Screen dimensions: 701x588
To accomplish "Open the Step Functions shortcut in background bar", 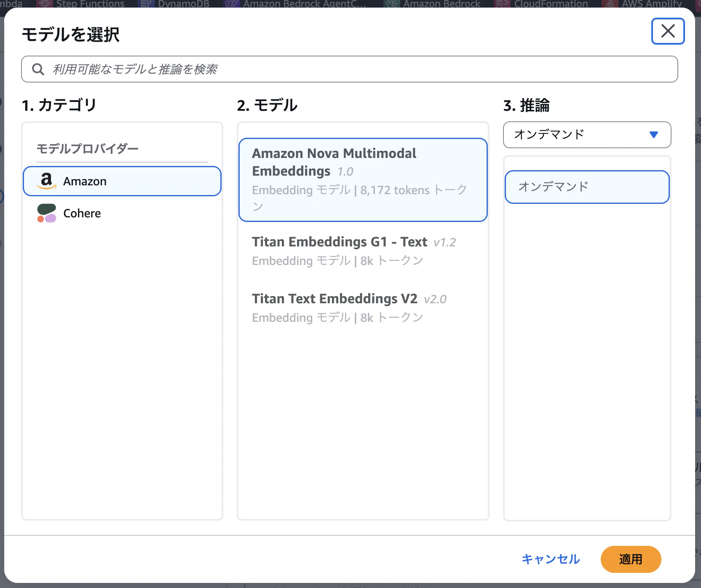I will pyautogui.click(x=81, y=4).
